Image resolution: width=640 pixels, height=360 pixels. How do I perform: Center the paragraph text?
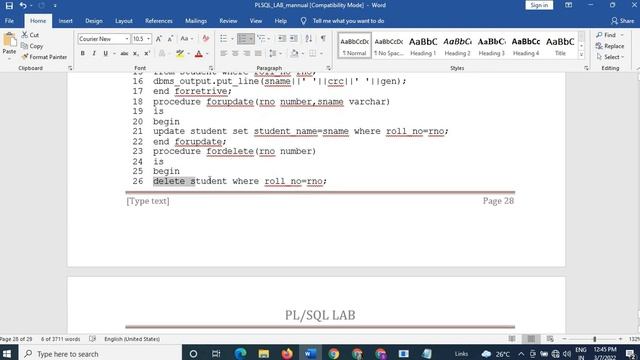[235, 53]
